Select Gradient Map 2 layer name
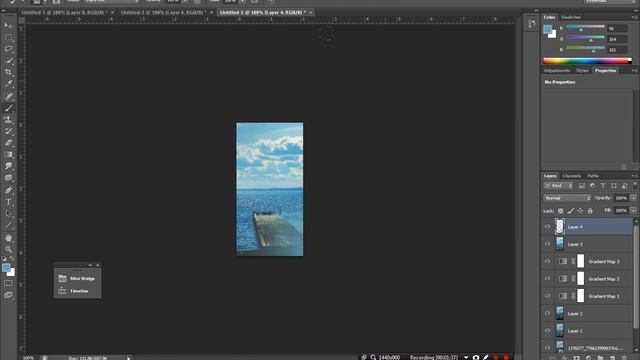 pos(604,279)
